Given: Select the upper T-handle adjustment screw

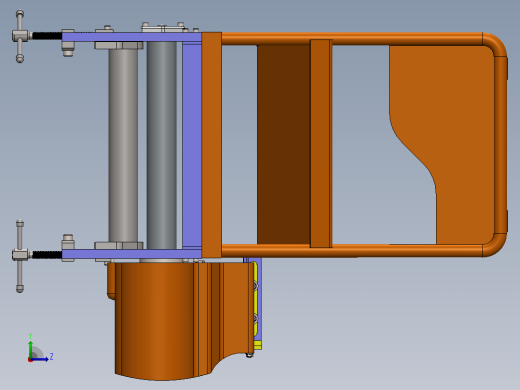Looking at the screenshot, I should pos(37,36).
